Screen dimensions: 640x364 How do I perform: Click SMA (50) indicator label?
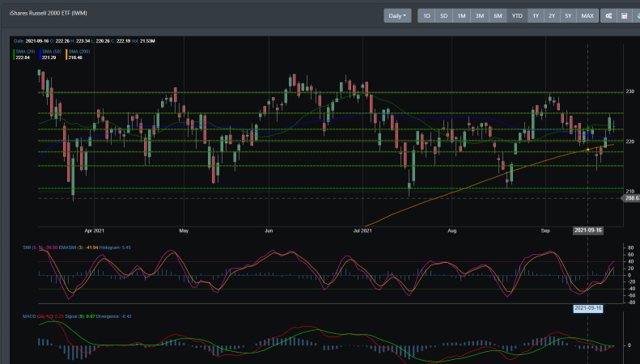52,52
